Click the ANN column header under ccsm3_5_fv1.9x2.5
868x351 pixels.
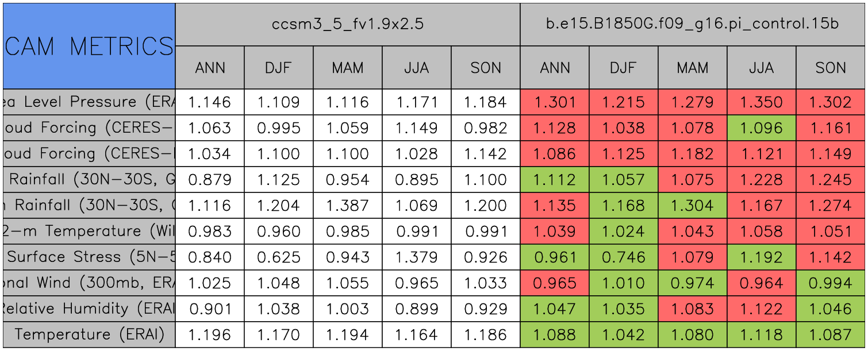click(x=210, y=68)
